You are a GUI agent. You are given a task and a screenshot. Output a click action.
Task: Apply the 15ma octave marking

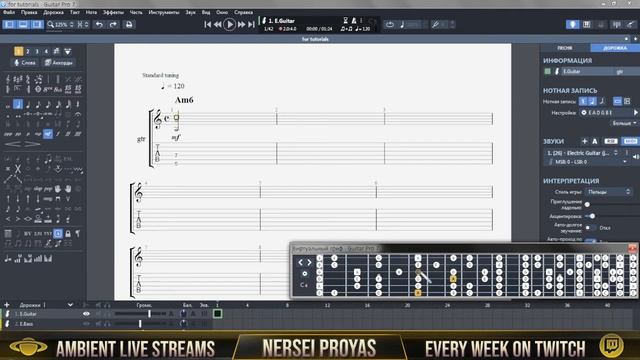coord(68,89)
